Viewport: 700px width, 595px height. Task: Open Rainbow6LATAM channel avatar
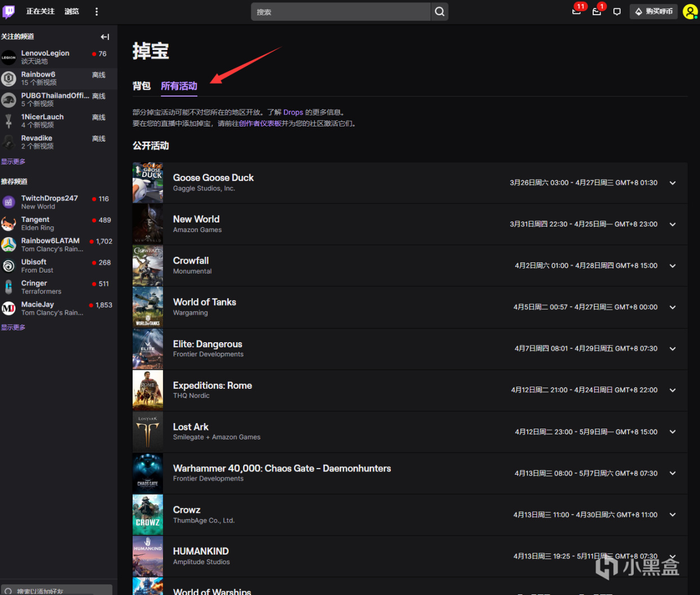[x=8, y=245]
